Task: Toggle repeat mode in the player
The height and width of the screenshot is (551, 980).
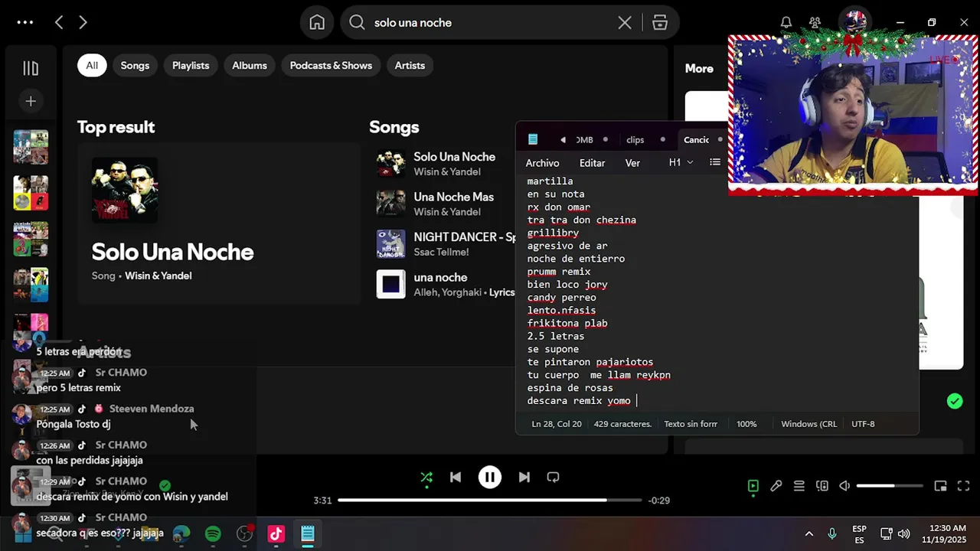Action: pos(553,478)
